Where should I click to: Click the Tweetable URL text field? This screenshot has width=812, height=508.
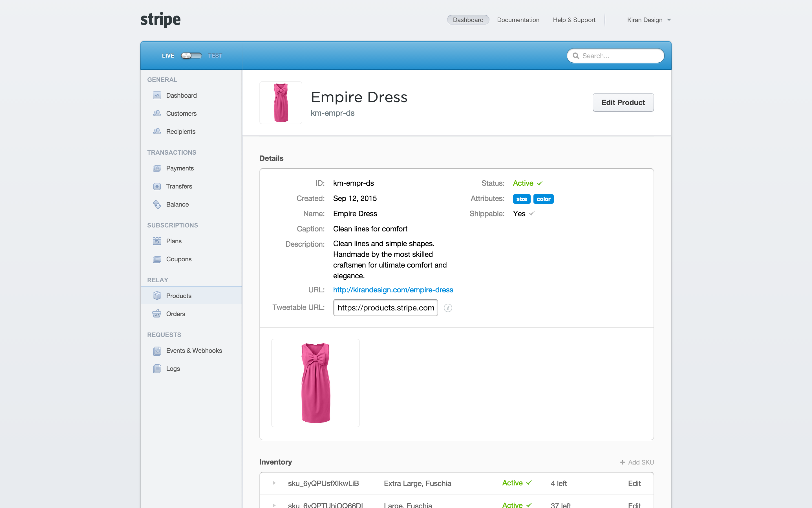(x=385, y=308)
